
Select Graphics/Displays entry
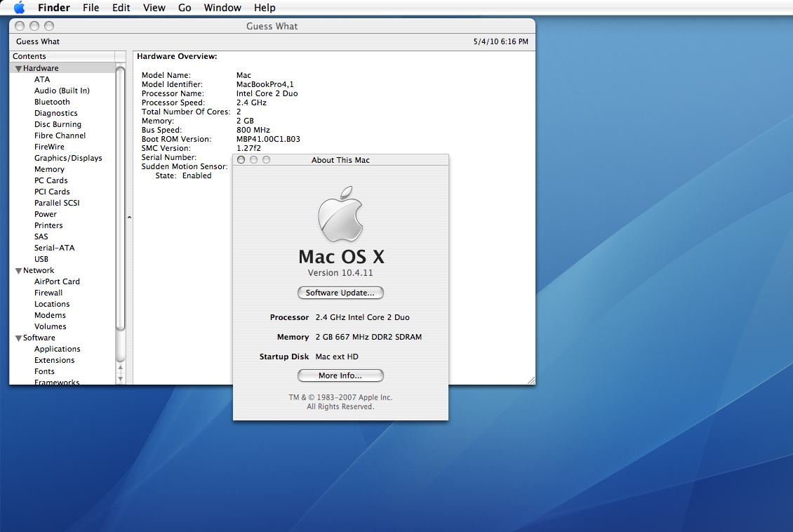click(68, 158)
